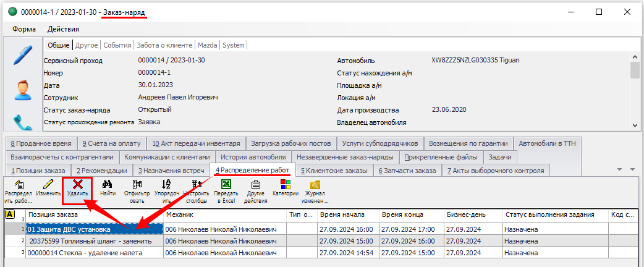Switch to the События info tab
The width and height of the screenshot is (644, 267).
[117, 45]
